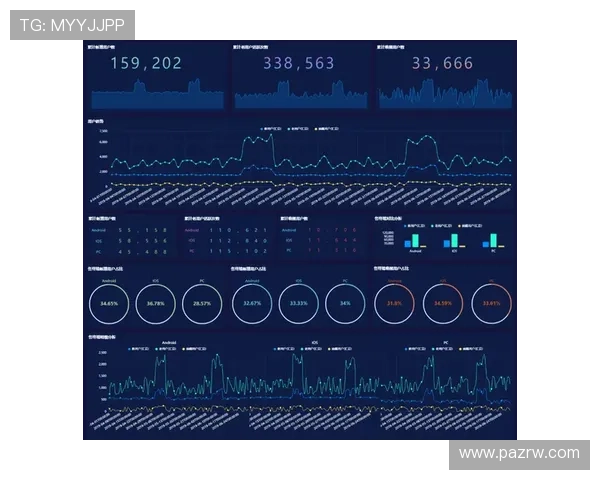Click the 159,202 total counter
This screenshot has height=480, width=600.
146,64
